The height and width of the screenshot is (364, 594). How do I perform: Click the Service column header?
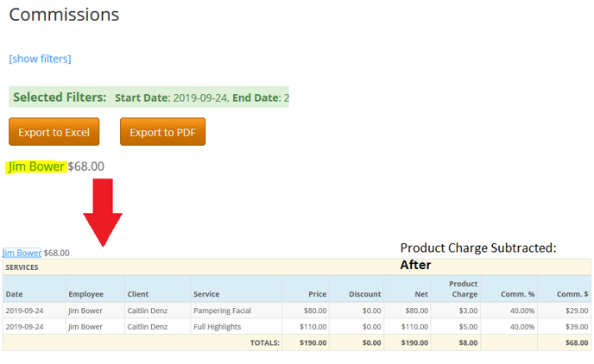click(206, 294)
